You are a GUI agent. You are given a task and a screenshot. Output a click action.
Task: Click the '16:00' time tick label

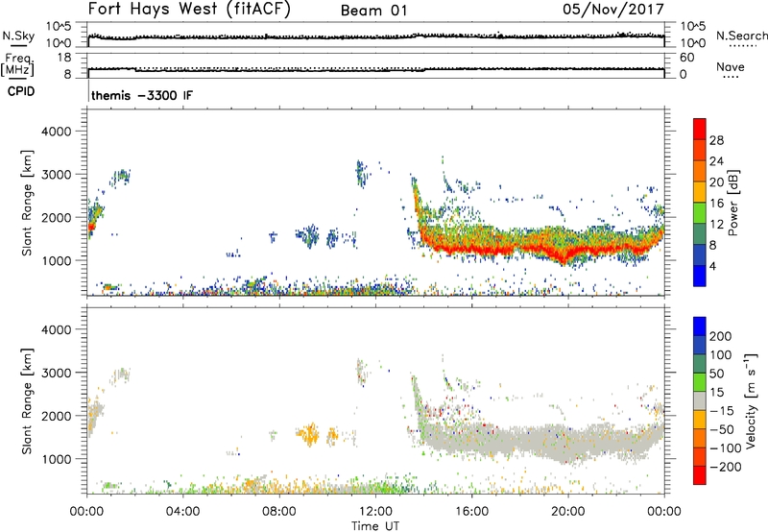tap(472, 512)
